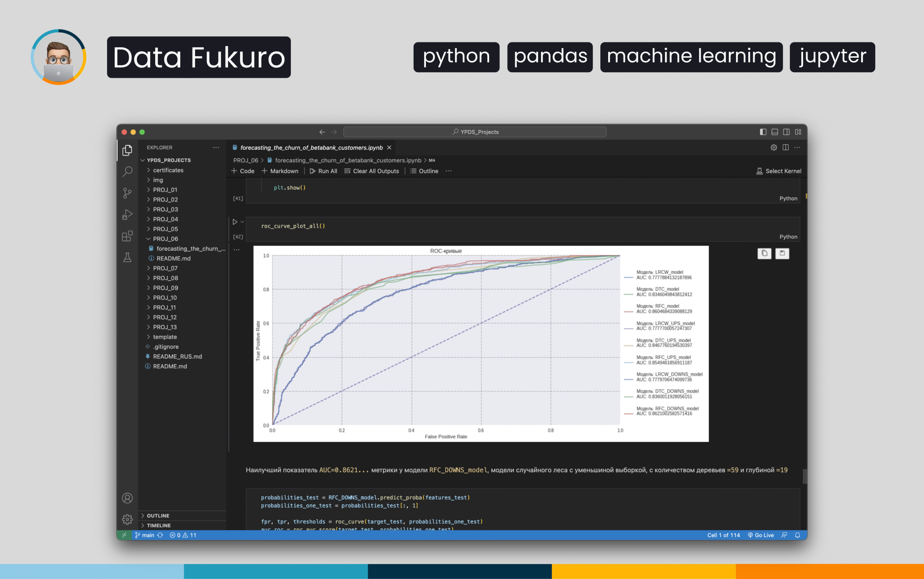
Task: Click the notifications bell in status bar
Action: click(797, 535)
